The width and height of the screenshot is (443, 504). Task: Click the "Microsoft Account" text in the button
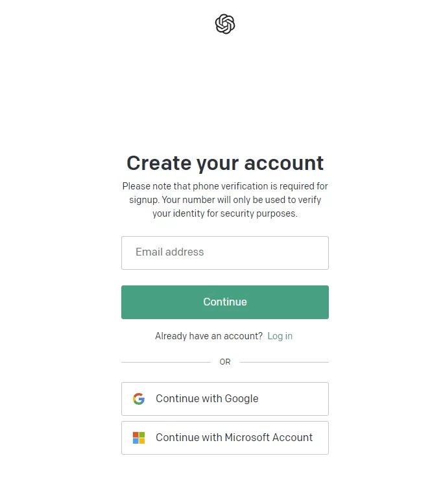point(269,438)
